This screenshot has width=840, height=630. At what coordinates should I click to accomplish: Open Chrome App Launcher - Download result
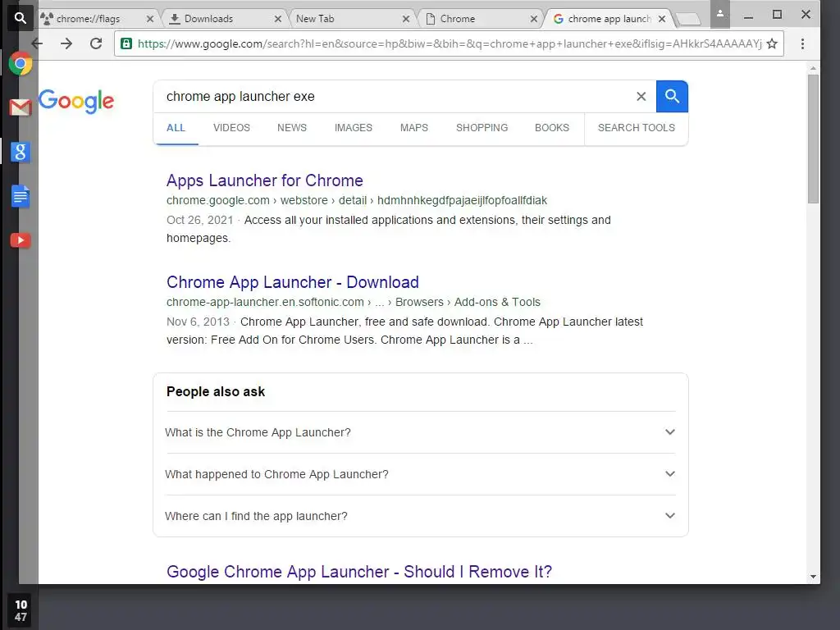(293, 282)
